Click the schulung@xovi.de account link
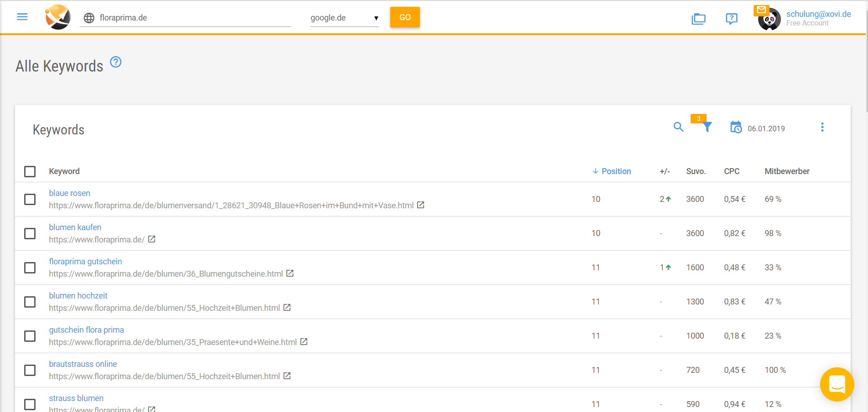 point(818,14)
